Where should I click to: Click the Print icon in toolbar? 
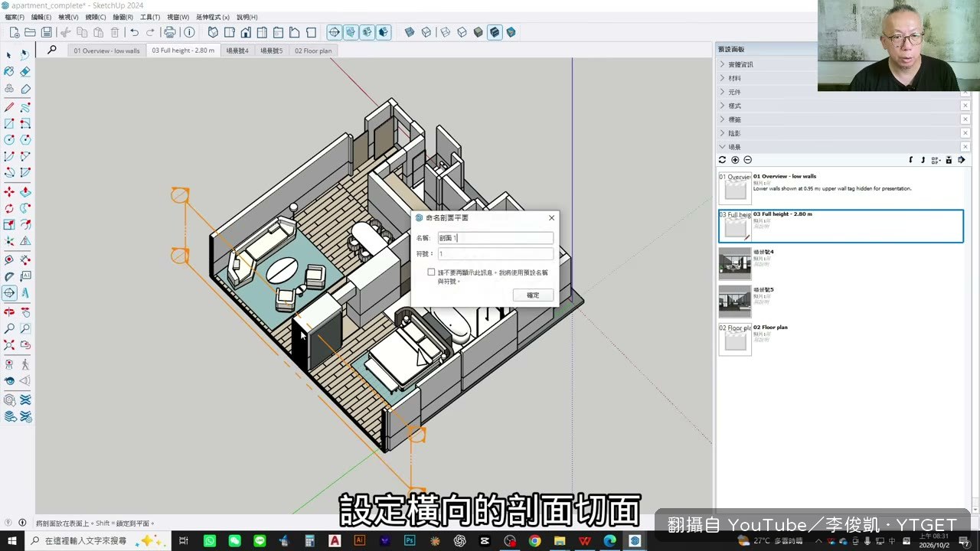click(170, 32)
